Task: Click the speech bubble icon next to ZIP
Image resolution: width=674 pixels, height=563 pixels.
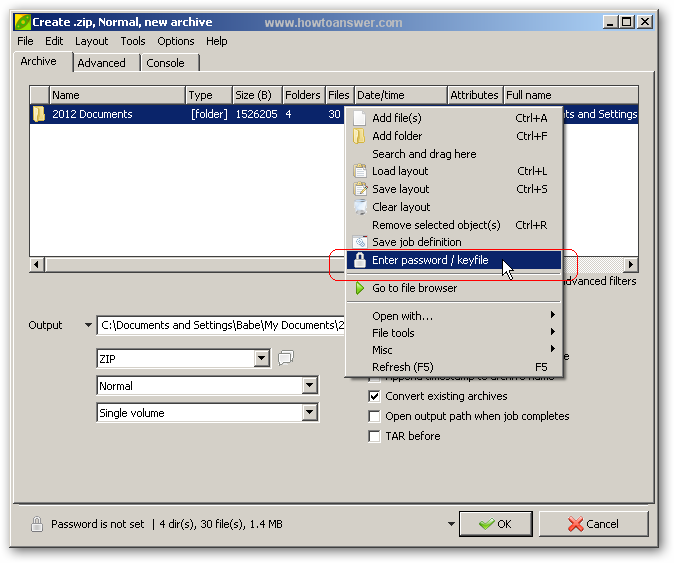Action: (x=286, y=358)
